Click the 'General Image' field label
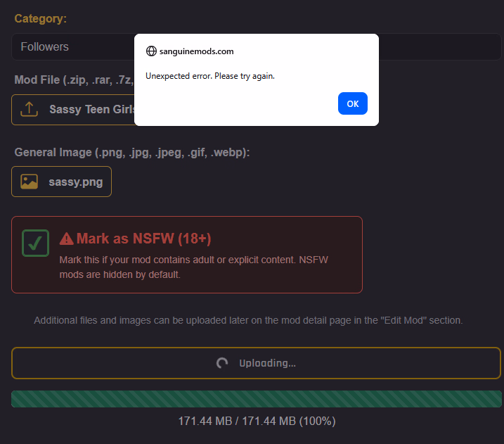The image size is (504, 444). point(131,152)
